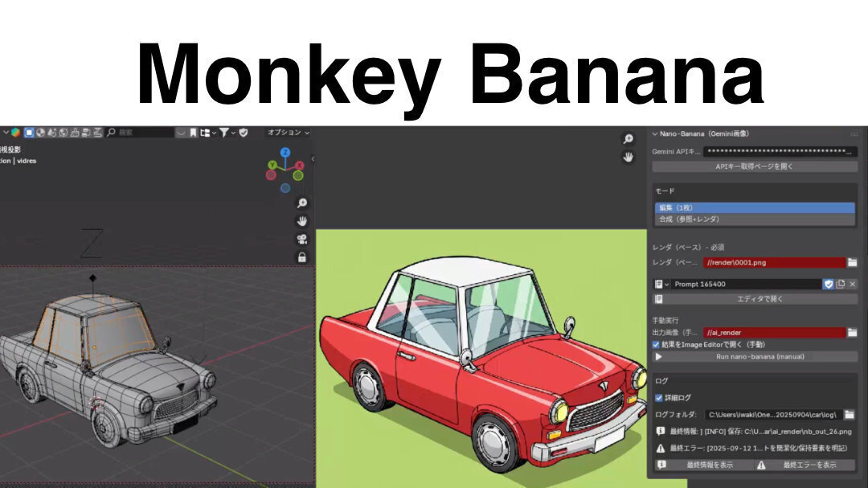
Task: Click the blue Z axis on the gizmo
Action: point(285,152)
